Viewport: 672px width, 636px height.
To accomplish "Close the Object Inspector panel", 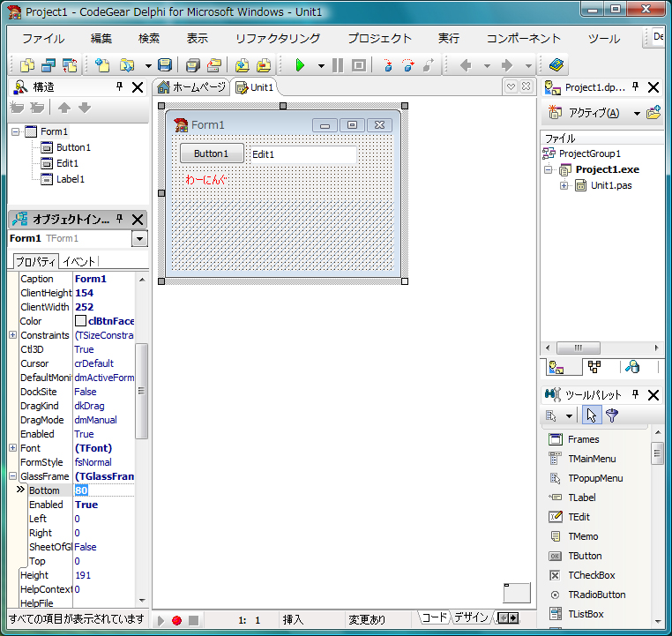I will 138,220.
